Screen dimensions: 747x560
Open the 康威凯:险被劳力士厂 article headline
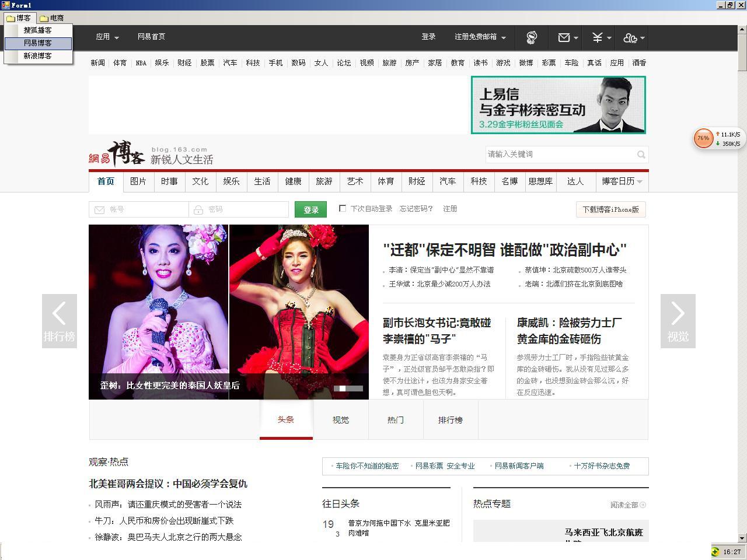coord(570,331)
